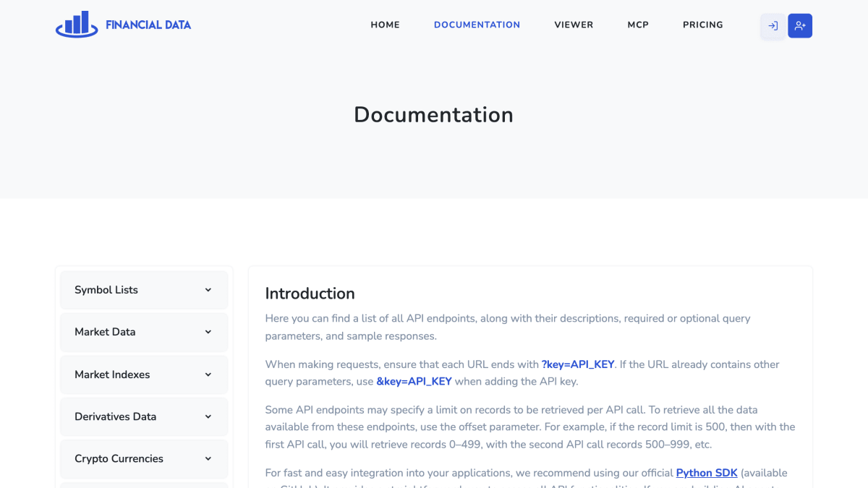Open the Documentation nav item
This screenshot has width=868, height=488.
477,25
